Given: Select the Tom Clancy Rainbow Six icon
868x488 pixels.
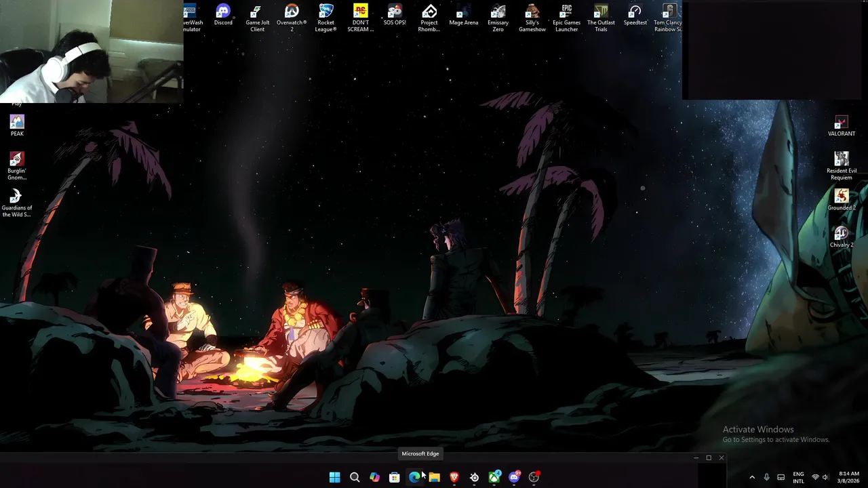Looking at the screenshot, I should 668,18.
